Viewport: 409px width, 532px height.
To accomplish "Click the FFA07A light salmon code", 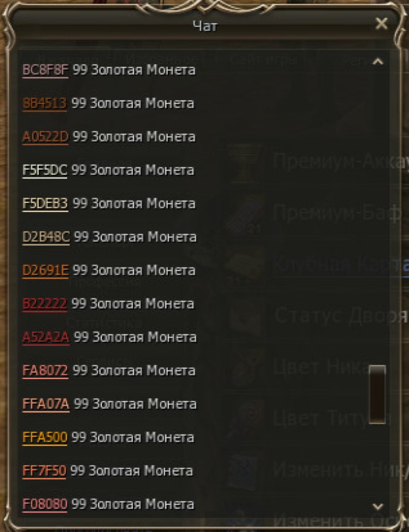I will click(46, 404).
